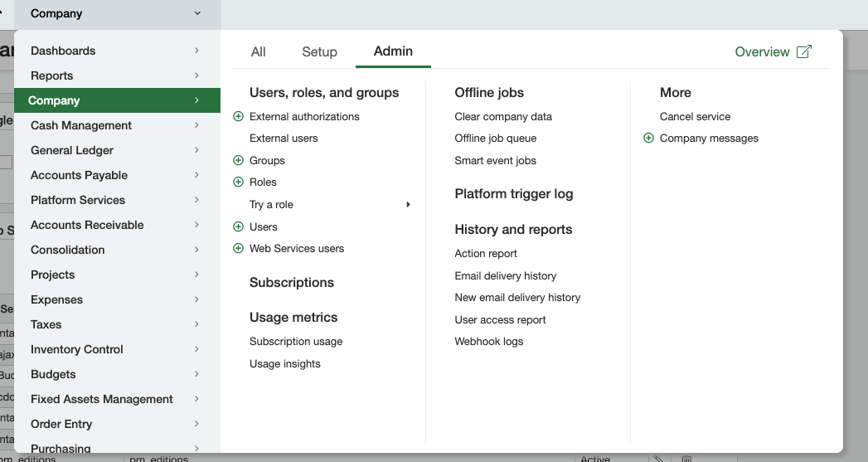The width and height of the screenshot is (868, 462).
Task: Click plus icon next to Roles
Action: pyautogui.click(x=238, y=182)
